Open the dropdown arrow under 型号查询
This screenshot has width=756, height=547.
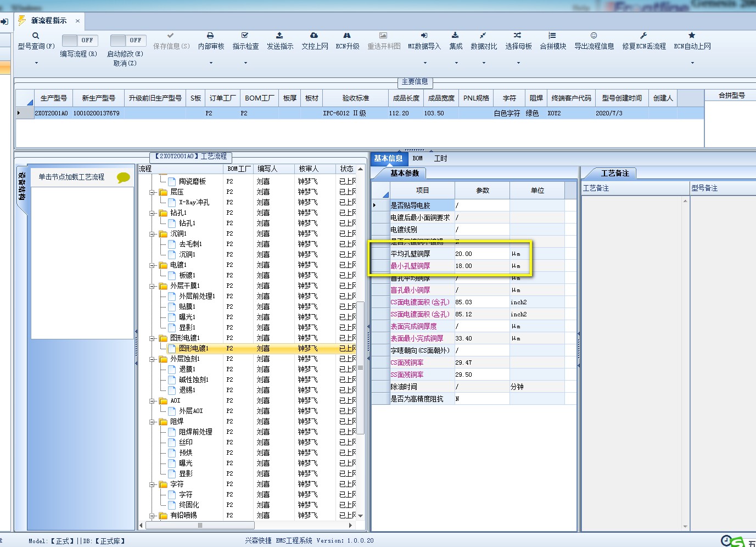pos(36,63)
